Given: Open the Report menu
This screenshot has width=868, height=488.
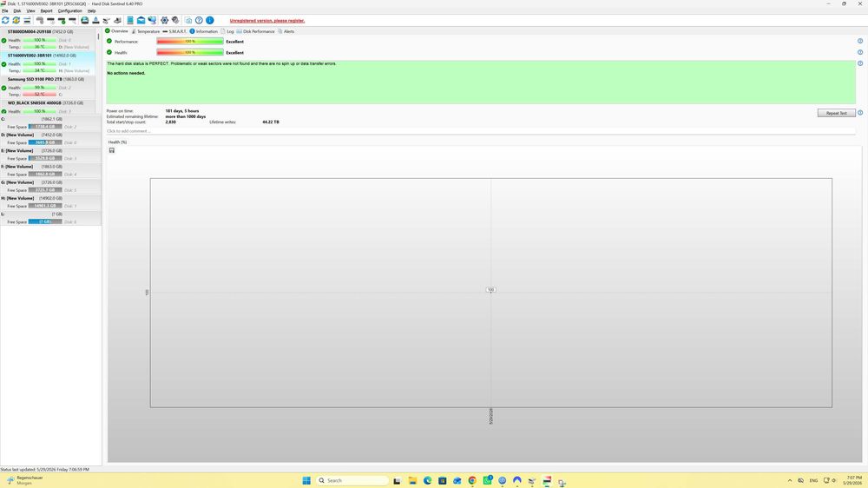Looking at the screenshot, I should 47,10.
